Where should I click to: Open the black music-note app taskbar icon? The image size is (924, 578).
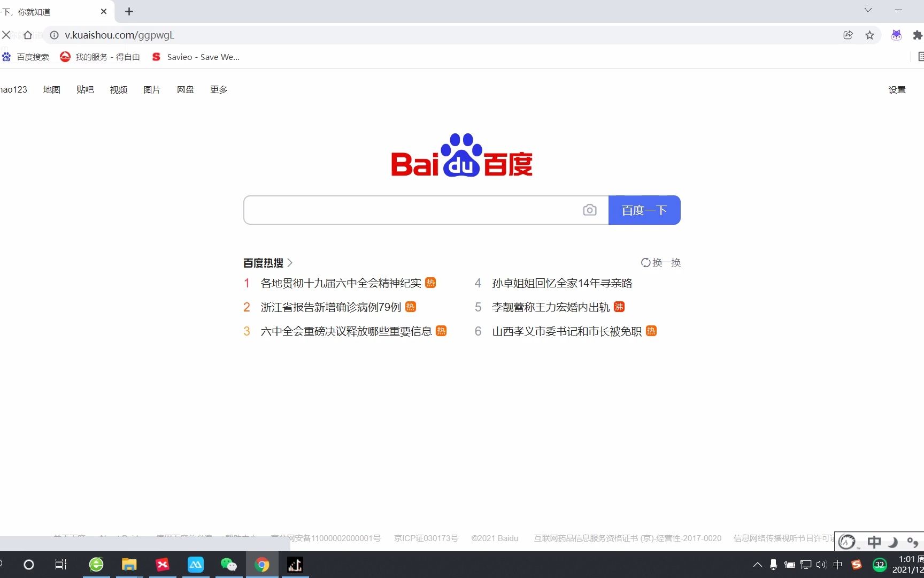click(x=295, y=565)
